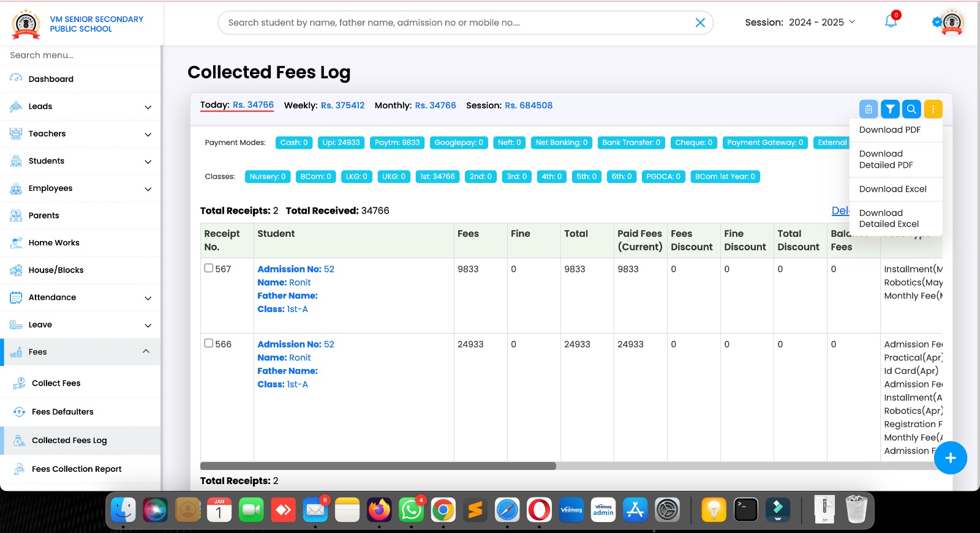Click the blue floating plus button
Screen dimensions: 980x533
pyautogui.click(x=950, y=458)
